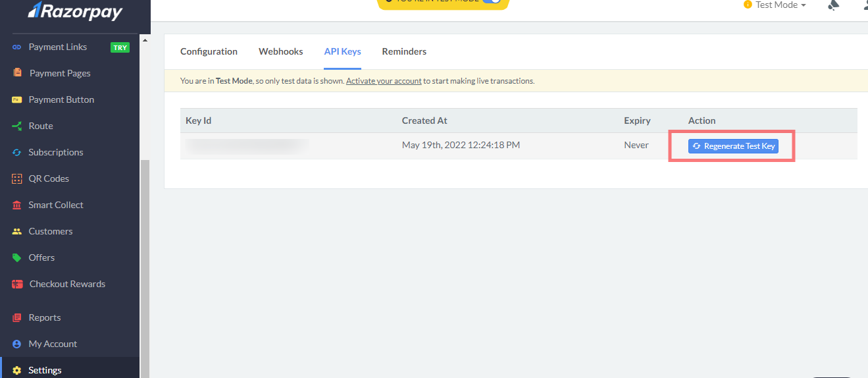868x378 pixels.
Task: Open notifications bell icon
Action: 833,5
